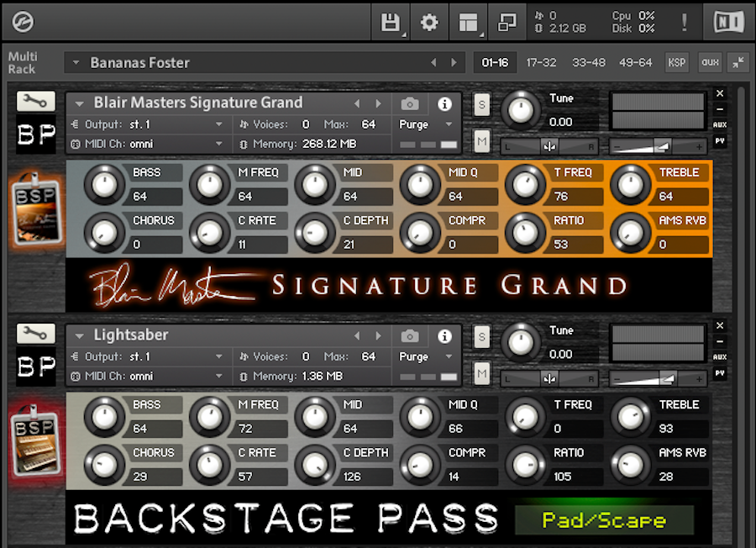Image resolution: width=756 pixels, height=548 pixels.
Task: Click the rack minimize arrows icon
Action: point(738,62)
